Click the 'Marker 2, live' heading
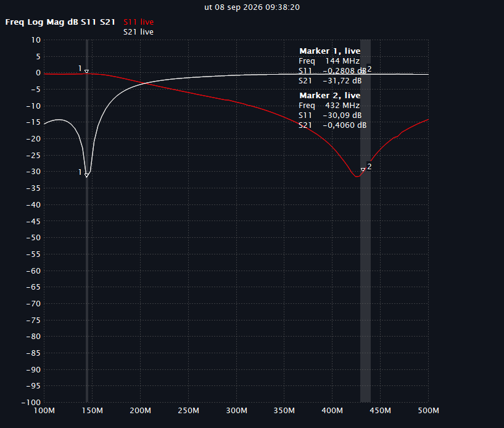504x428 pixels. pos(330,95)
